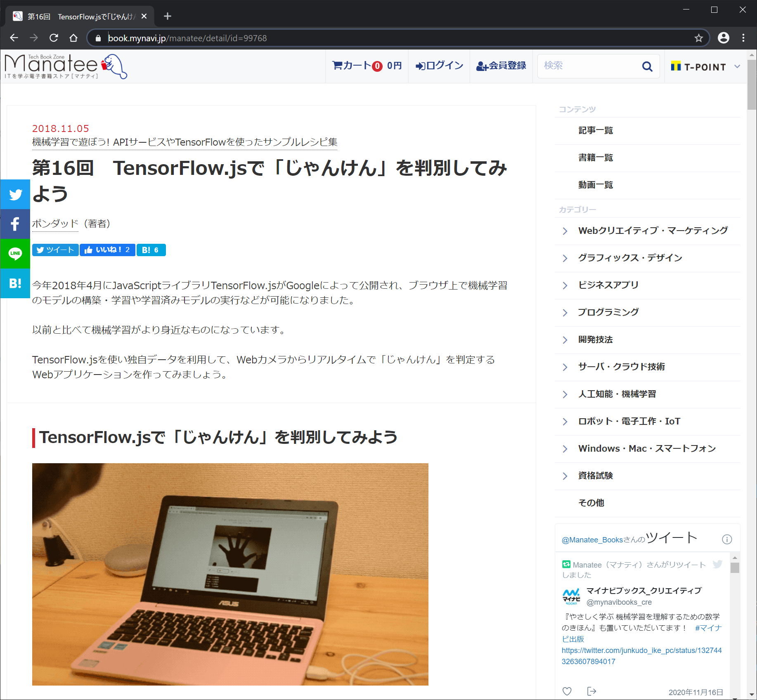Click the page vertical scrollbar thumb

click(752, 85)
